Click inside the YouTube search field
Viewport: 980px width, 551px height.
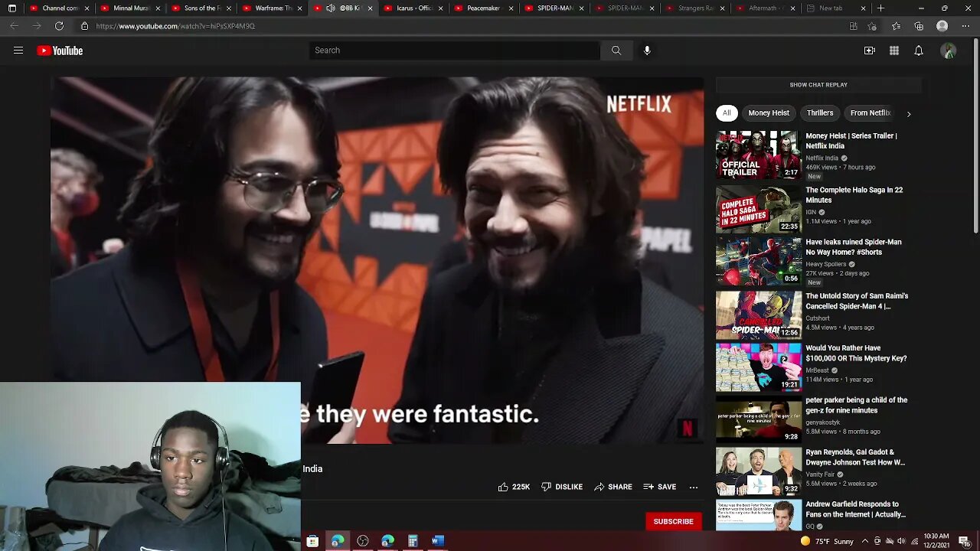[455, 51]
